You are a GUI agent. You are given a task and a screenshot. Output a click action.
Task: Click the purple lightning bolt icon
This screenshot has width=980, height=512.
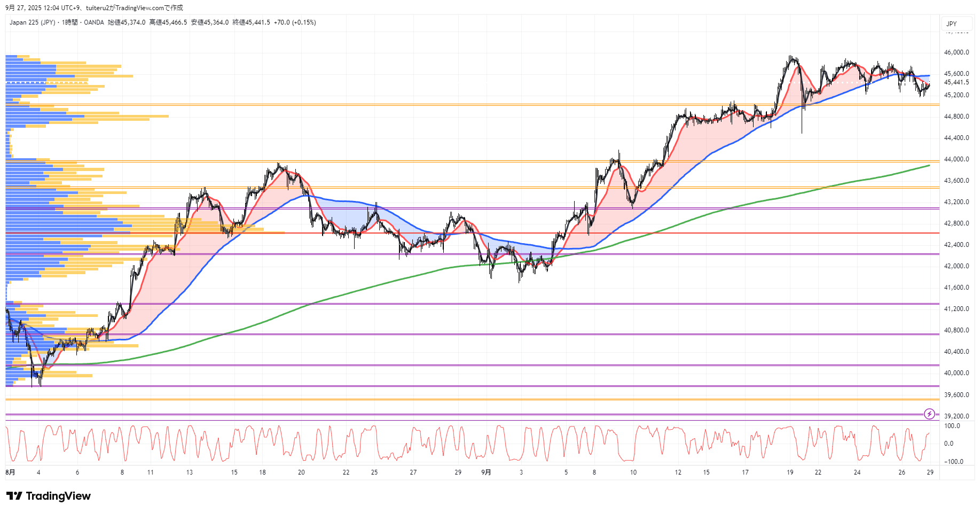[x=929, y=414]
